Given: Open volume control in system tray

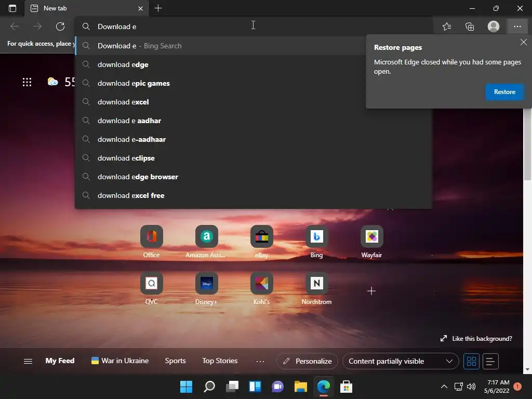Looking at the screenshot, I should (x=471, y=387).
